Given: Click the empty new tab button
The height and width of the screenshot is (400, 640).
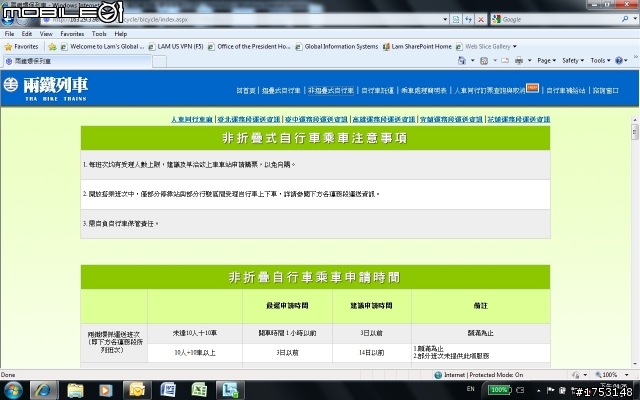Looking at the screenshot, I should click(x=159, y=62).
